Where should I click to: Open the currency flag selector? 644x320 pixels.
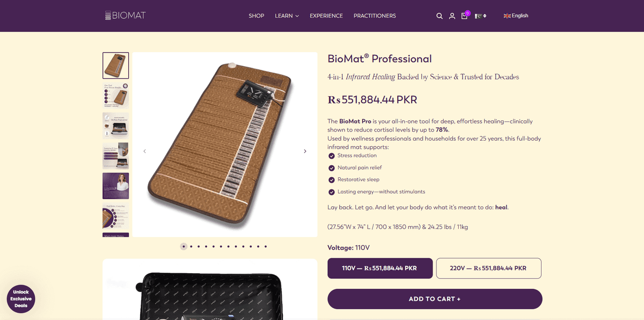pos(480,16)
